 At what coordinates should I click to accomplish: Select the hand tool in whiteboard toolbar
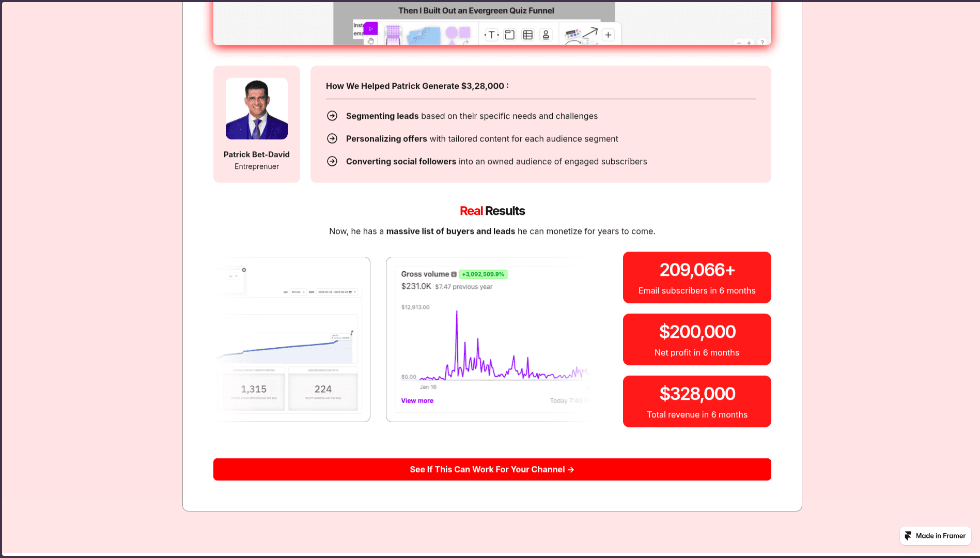pyautogui.click(x=371, y=41)
